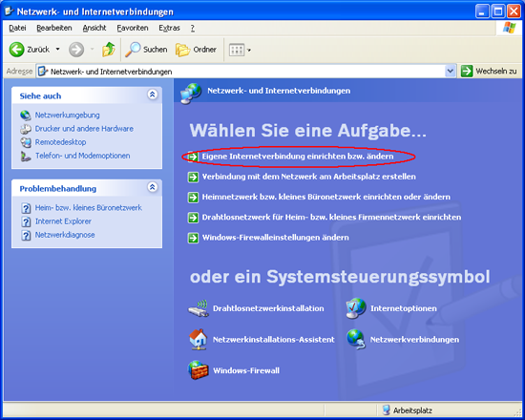
Task: Open Drahtlosnetzwerkinstallation text link
Action: [268, 308]
